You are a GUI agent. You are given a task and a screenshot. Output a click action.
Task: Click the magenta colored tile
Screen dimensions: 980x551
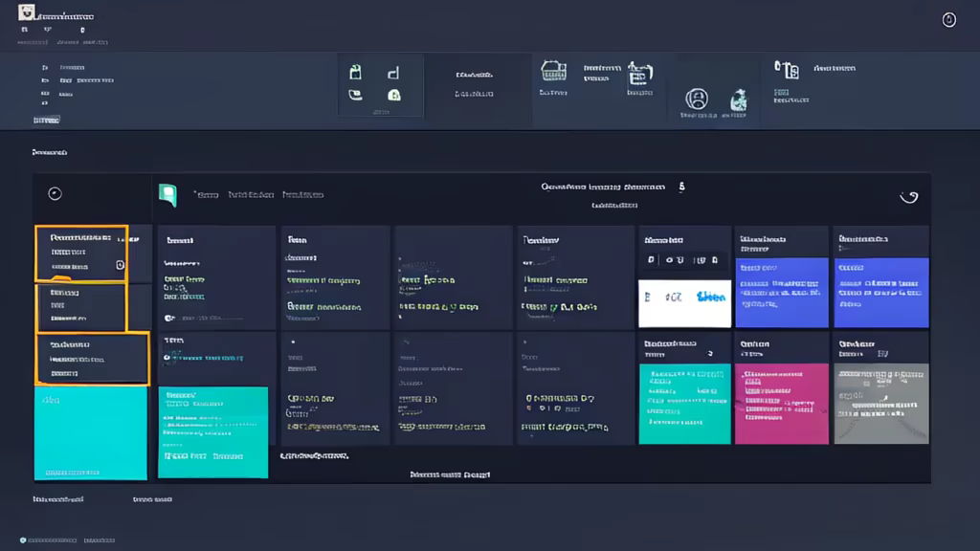point(781,403)
